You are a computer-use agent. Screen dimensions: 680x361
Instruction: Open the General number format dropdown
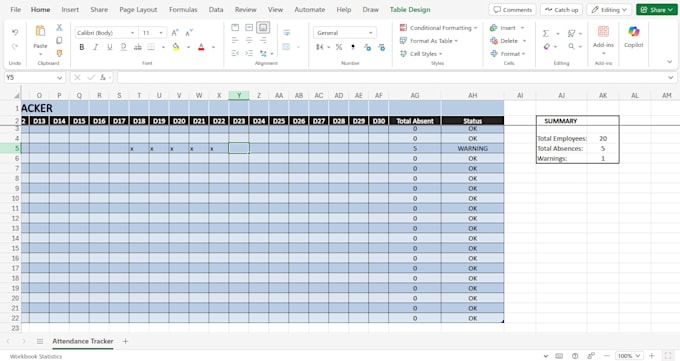(345, 33)
